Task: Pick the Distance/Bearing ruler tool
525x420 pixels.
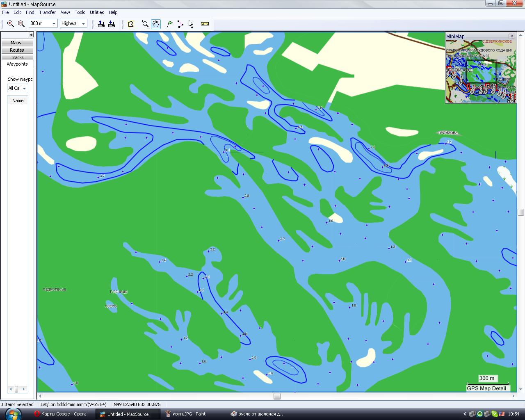Action: (205, 24)
